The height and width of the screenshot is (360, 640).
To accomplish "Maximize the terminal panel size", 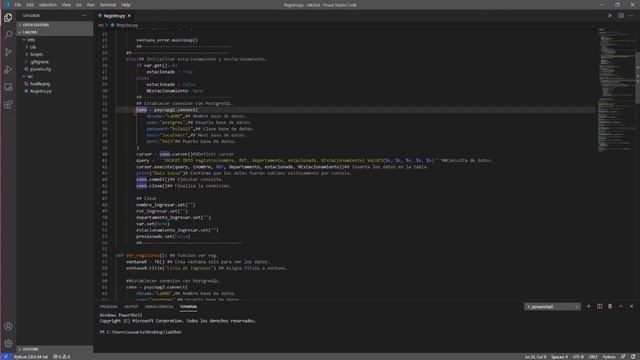I will point(621,307).
